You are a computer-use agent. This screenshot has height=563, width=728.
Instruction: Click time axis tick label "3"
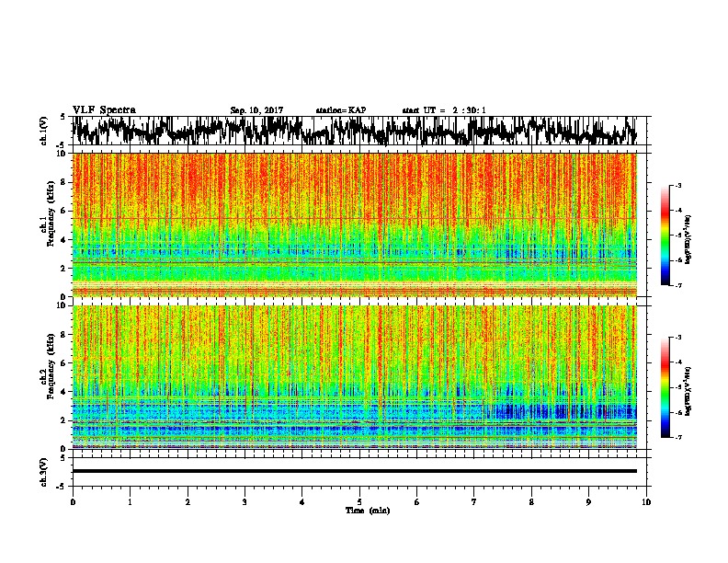click(x=245, y=501)
